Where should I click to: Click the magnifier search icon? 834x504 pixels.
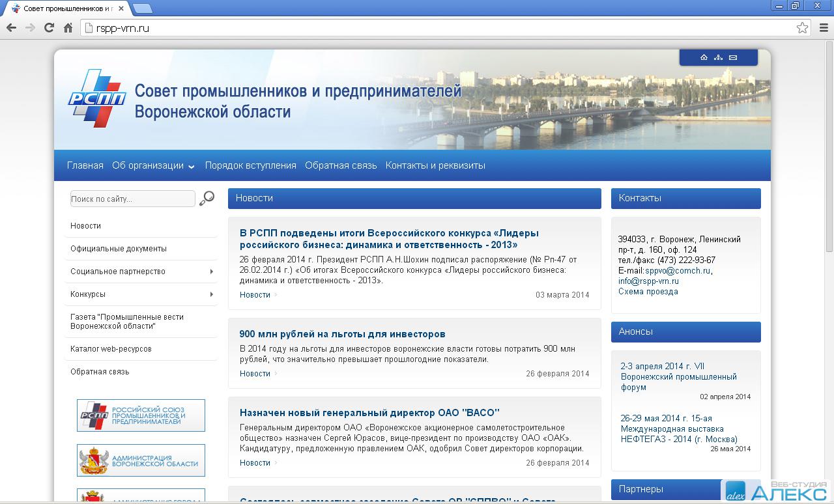(x=207, y=199)
